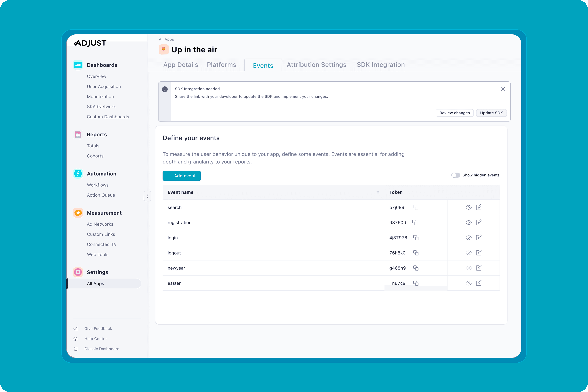This screenshot has height=392, width=588.
Task: Click the Measurement section icon
Action: pyautogui.click(x=78, y=213)
